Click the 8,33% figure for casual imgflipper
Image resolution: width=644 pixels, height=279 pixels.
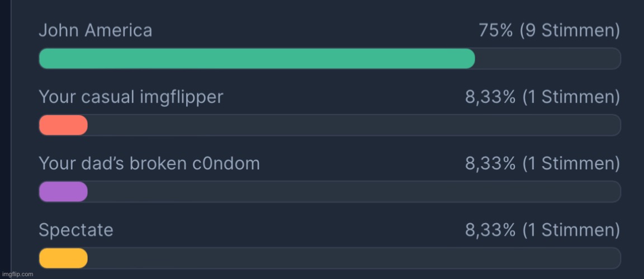point(490,97)
